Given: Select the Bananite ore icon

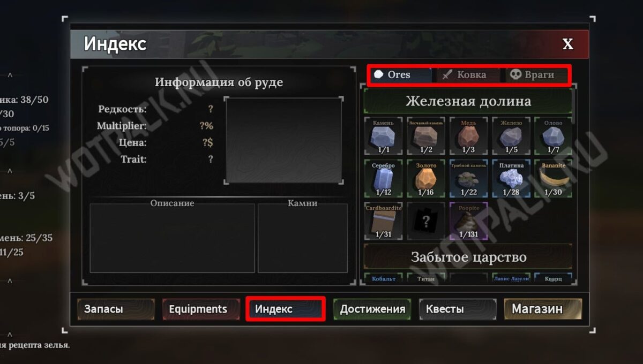Looking at the screenshot, I should click(554, 178).
